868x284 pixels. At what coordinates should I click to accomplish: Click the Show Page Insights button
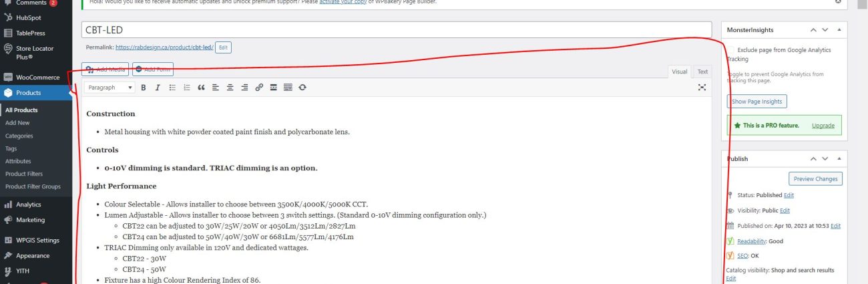click(757, 102)
